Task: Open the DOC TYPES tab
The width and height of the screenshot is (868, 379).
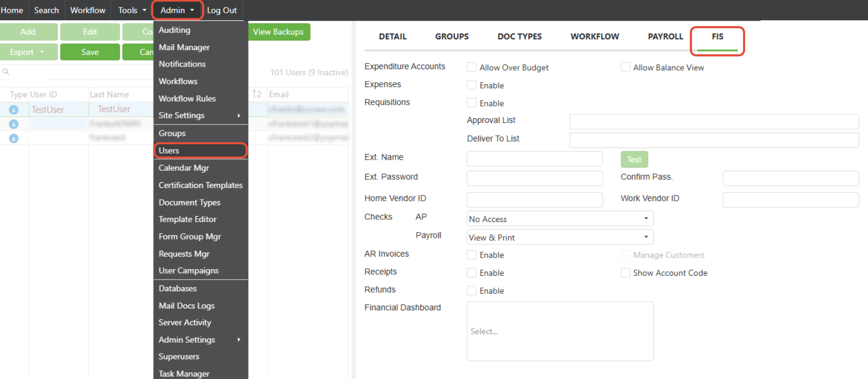Action: point(520,37)
